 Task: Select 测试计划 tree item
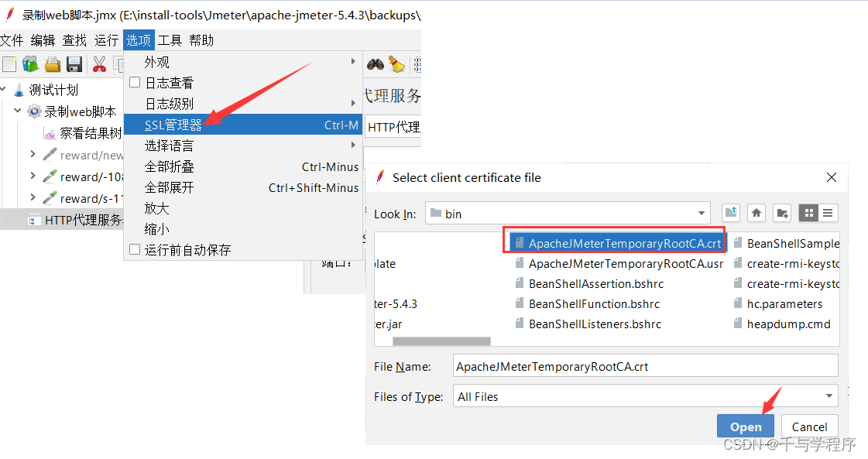(46, 90)
